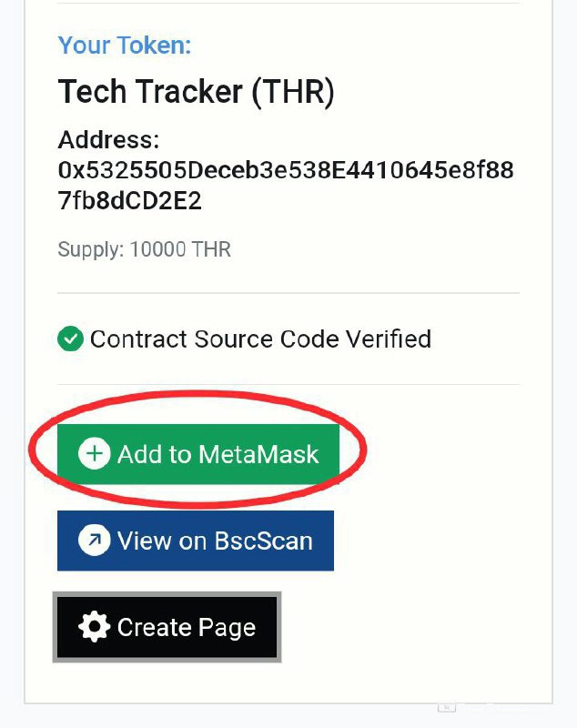Click the BscScan word in the blue button
Image resolution: width=577 pixels, height=728 pixels.
click(x=263, y=541)
